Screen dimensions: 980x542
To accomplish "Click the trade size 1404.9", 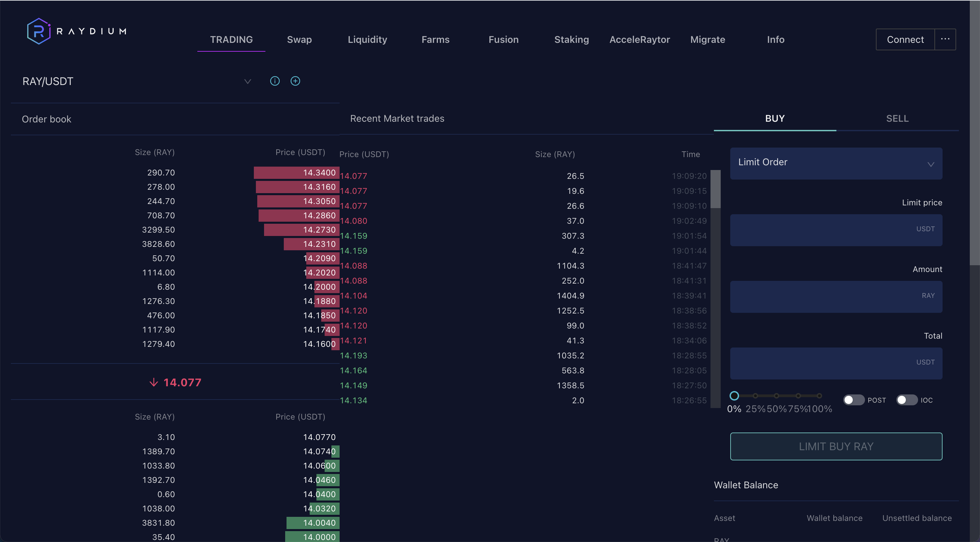I will tap(570, 296).
